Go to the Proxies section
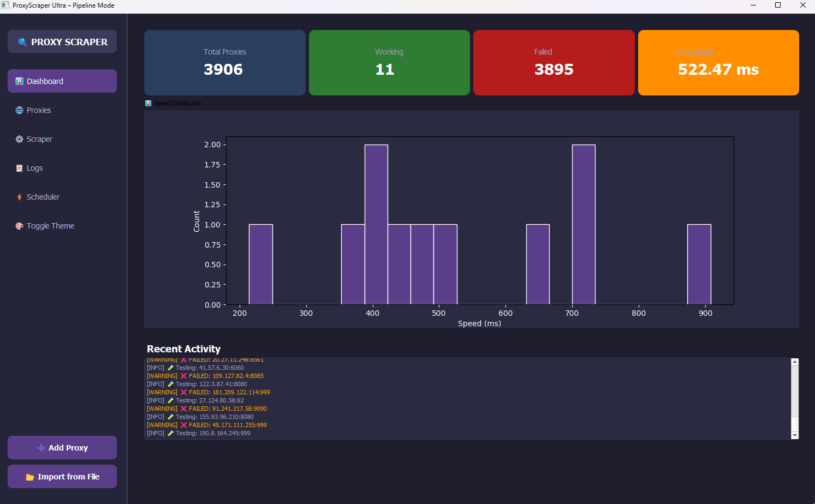815x504 pixels. 62,110
